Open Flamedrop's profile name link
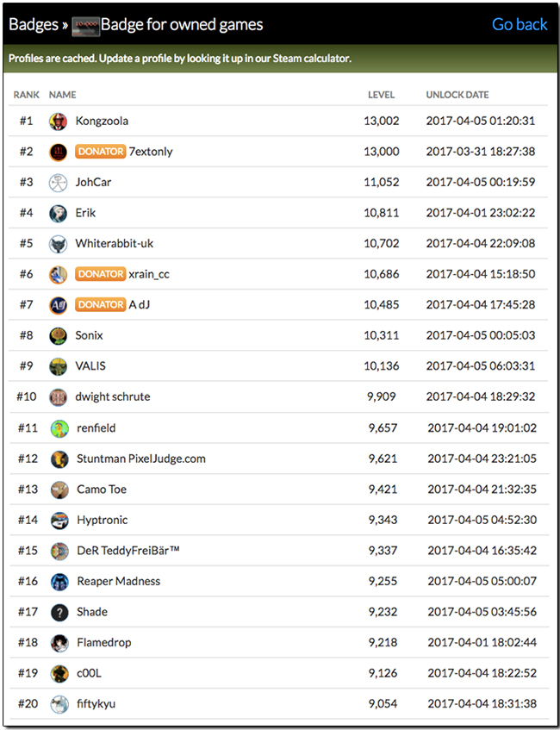 point(103,642)
